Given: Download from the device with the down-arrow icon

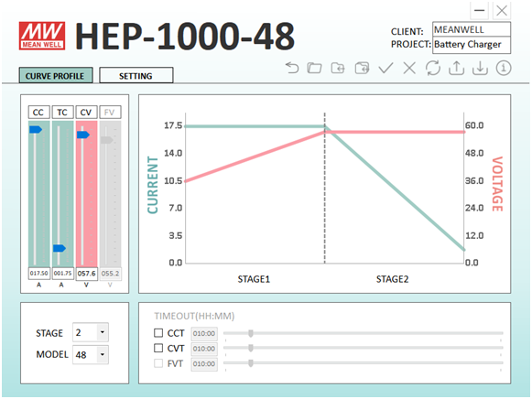Looking at the screenshot, I should point(480,68).
